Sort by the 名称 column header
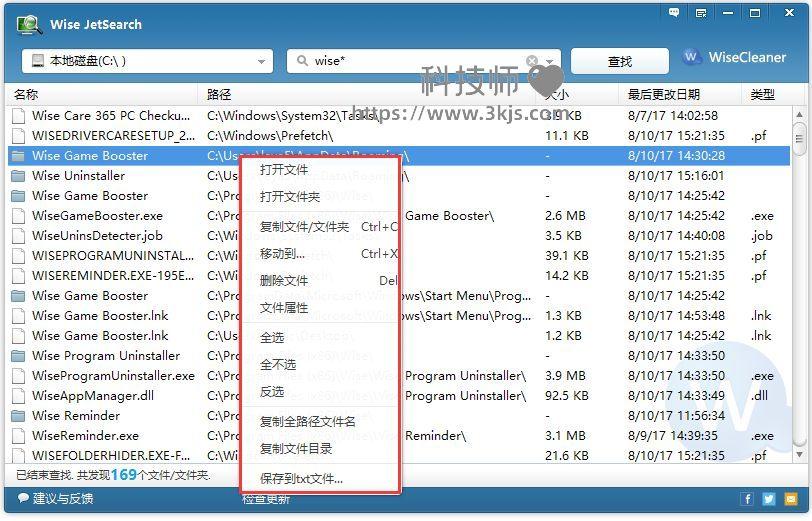Viewport: 812px width, 521px height. (103, 95)
